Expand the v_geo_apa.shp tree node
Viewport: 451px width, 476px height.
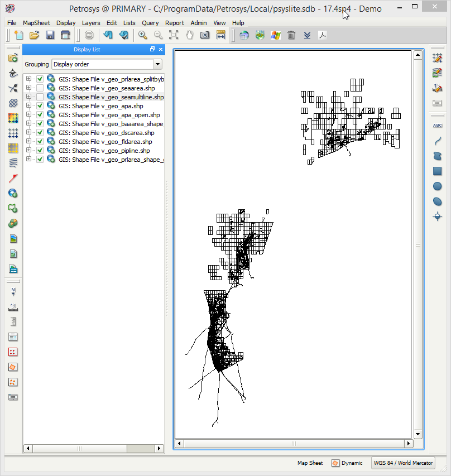(29, 106)
